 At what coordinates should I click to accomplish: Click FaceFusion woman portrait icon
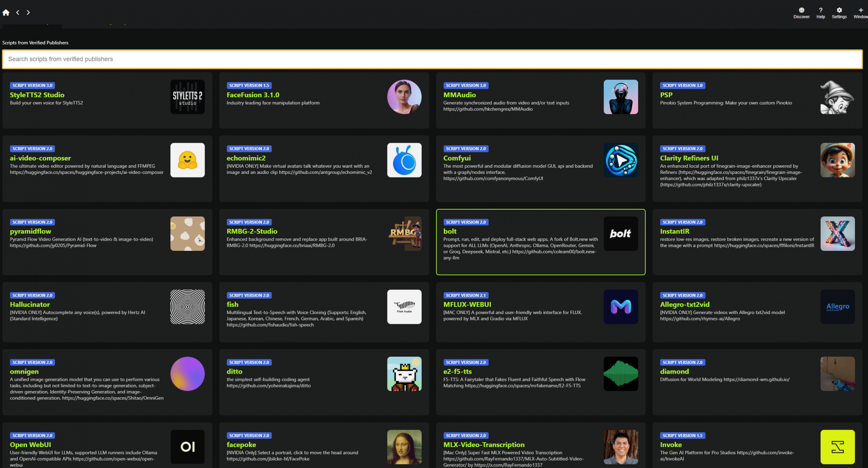404,97
